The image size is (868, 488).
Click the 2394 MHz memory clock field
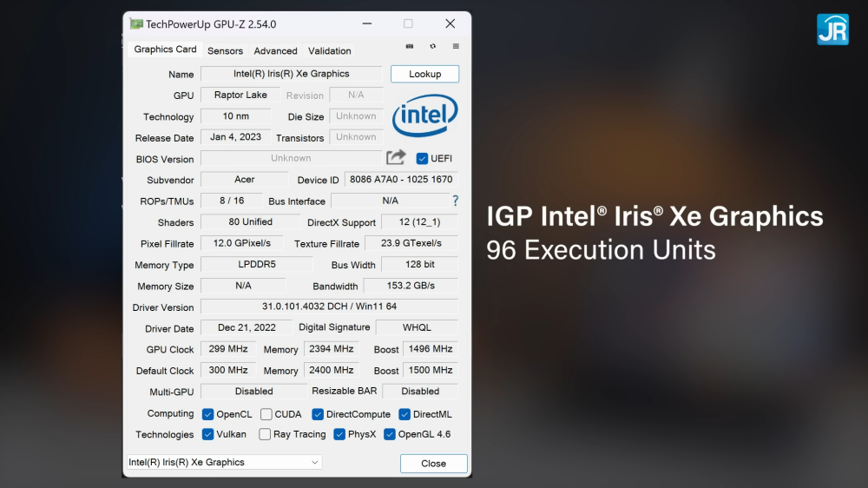[332, 349]
